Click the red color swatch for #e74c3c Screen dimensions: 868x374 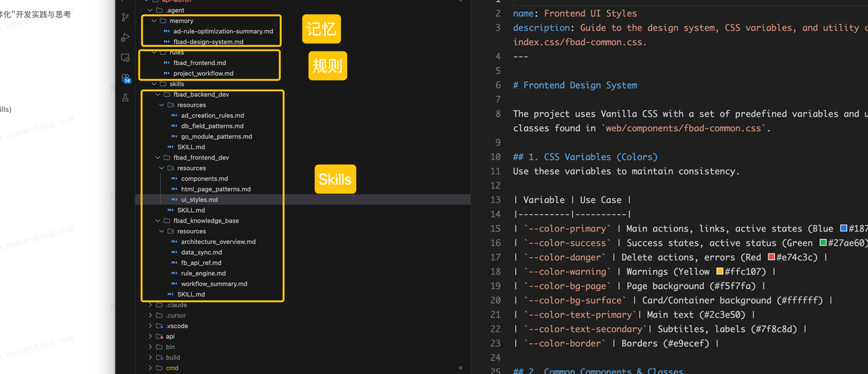tap(771, 257)
